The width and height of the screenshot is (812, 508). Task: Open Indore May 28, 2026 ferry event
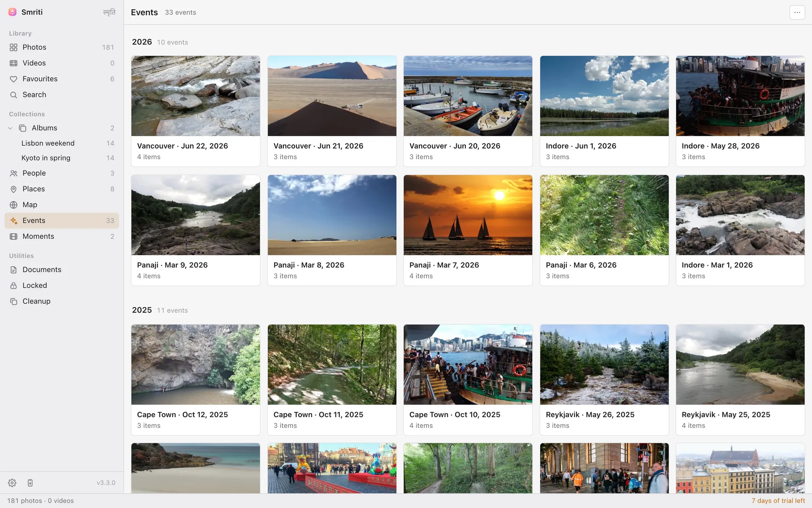[x=740, y=111]
